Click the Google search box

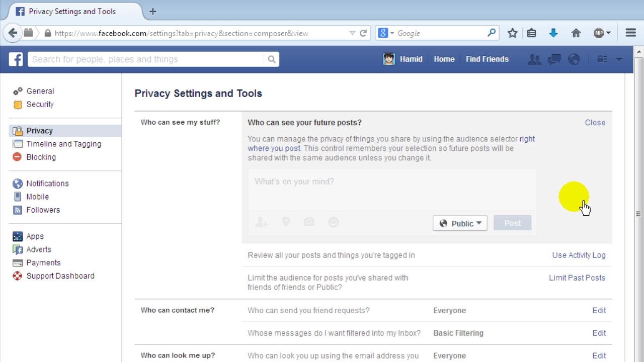440,33
